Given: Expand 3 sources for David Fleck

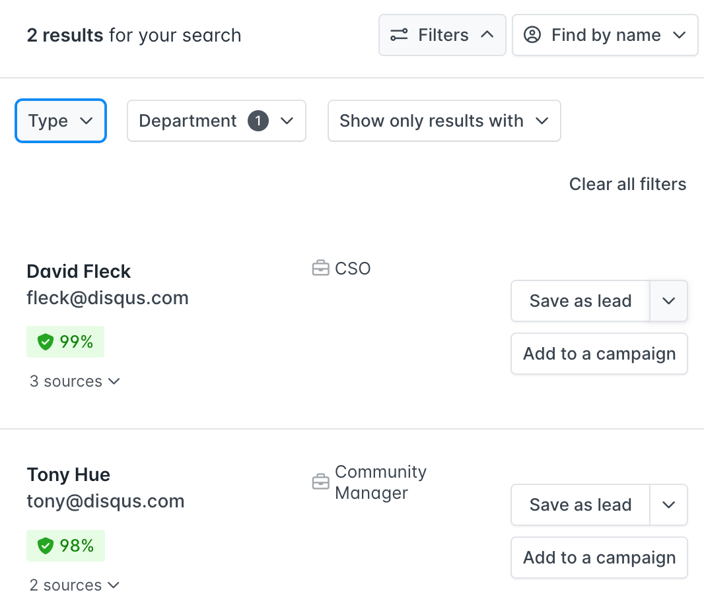Looking at the screenshot, I should pos(75,381).
